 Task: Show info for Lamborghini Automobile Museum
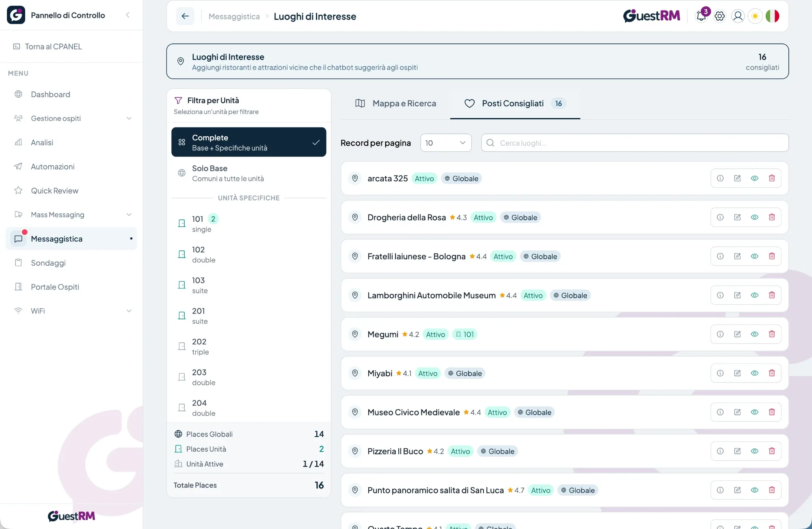coord(720,295)
